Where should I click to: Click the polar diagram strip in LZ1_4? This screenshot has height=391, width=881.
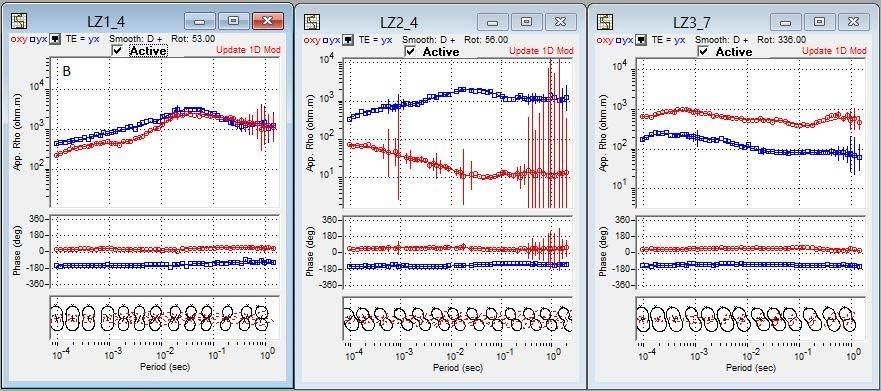point(165,317)
